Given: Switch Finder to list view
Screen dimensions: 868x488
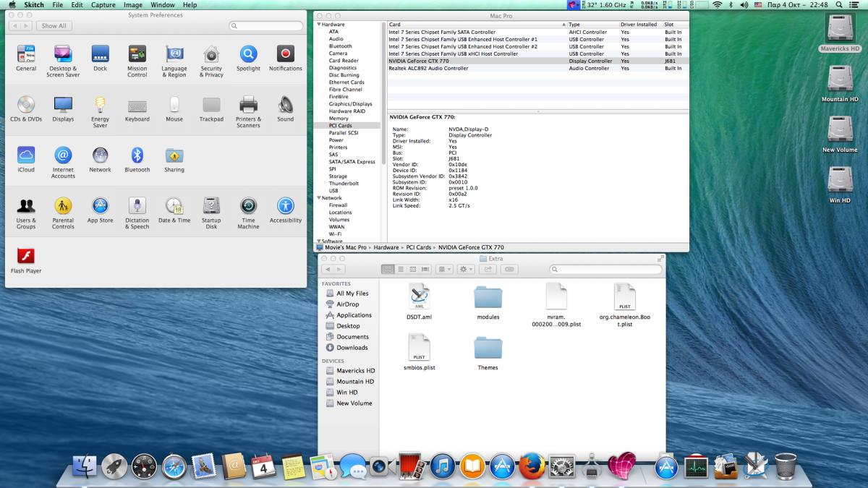Looking at the screenshot, I should point(400,269).
